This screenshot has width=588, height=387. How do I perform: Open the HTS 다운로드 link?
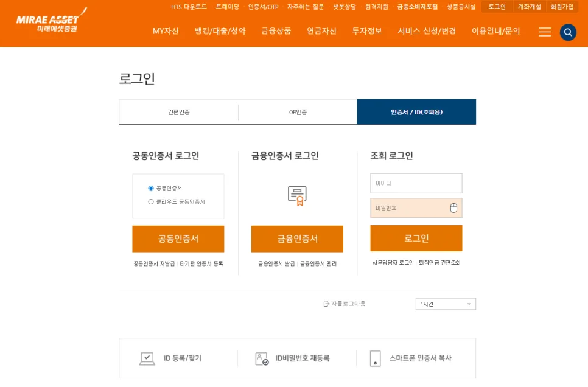point(189,7)
